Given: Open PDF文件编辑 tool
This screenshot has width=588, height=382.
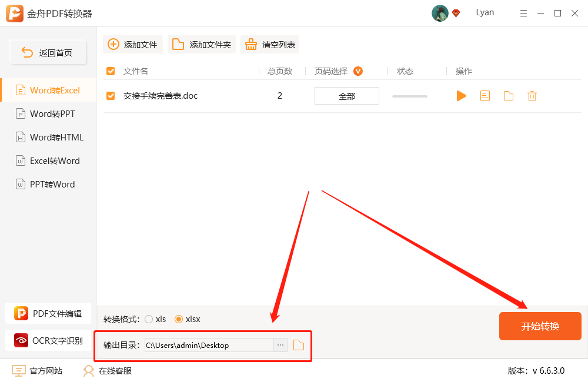Looking at the screenshot, I should [48, 313].
